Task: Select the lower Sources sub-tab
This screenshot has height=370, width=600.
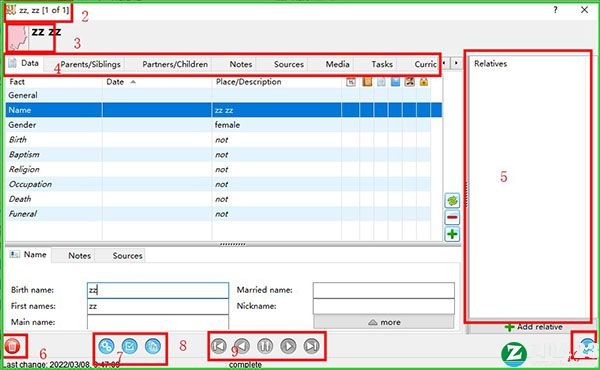Action: pos(127,256)
